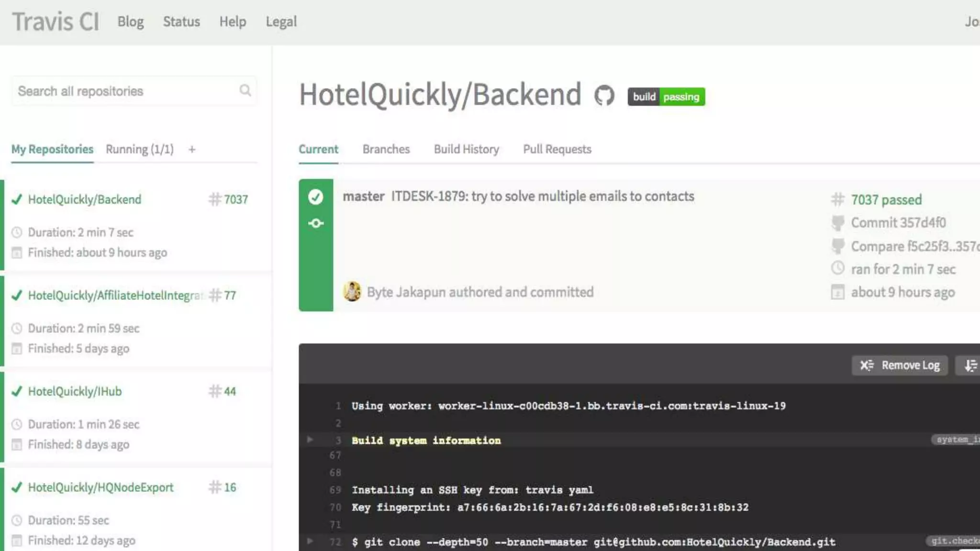This screenshot has height=551, width=980.
Task: Select the Running (1/1) sidebar tab
Action: click(139, 149)
